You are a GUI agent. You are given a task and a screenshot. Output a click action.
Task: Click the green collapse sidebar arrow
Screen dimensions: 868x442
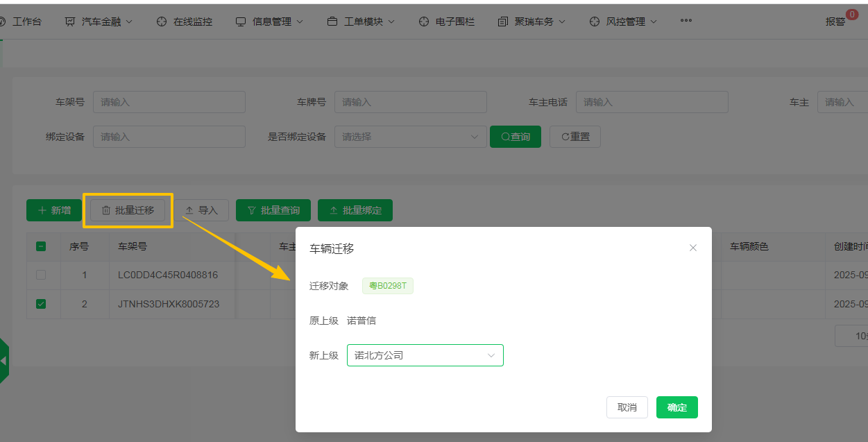4,360
